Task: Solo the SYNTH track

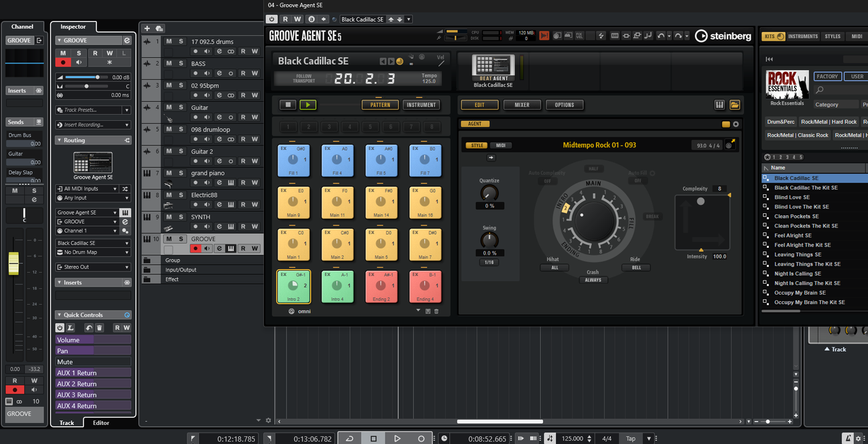Action: 181,217
